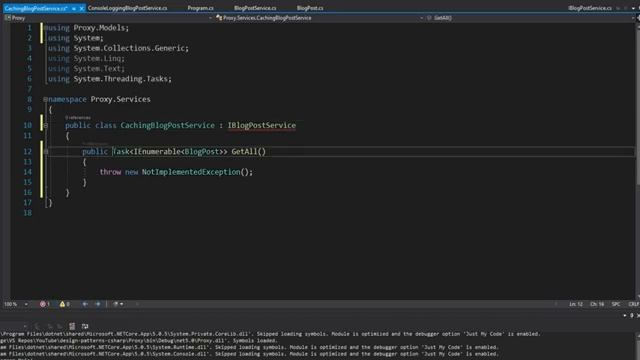Navigate forward with the right arrow
640x360 pixels.
(x=98, y=304)
